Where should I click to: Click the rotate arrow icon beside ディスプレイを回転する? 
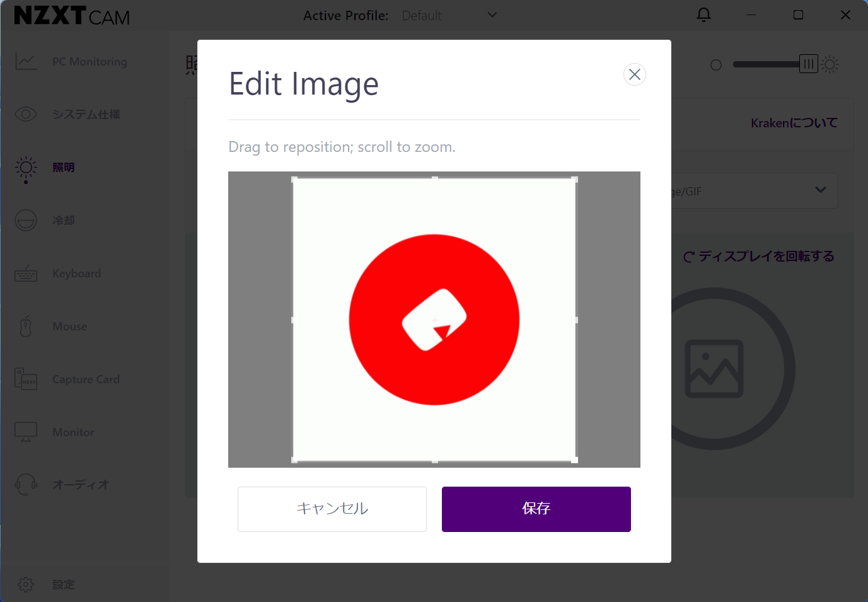coord(689,257)
